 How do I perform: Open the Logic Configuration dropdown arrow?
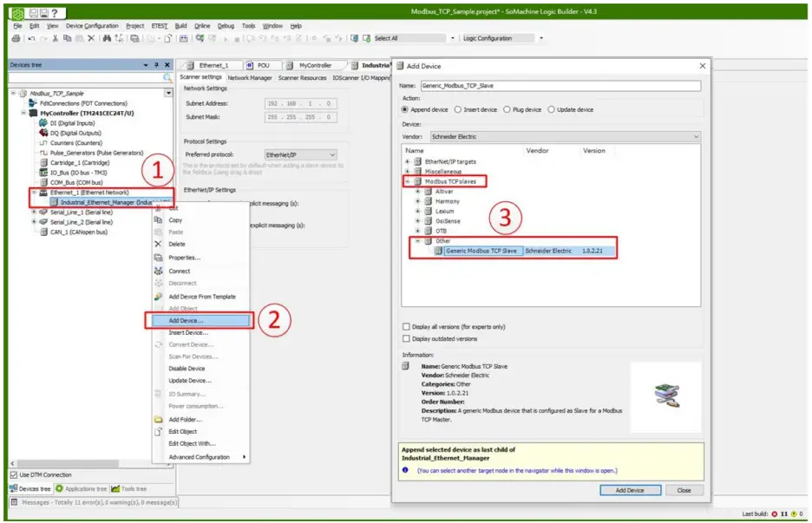541,38
